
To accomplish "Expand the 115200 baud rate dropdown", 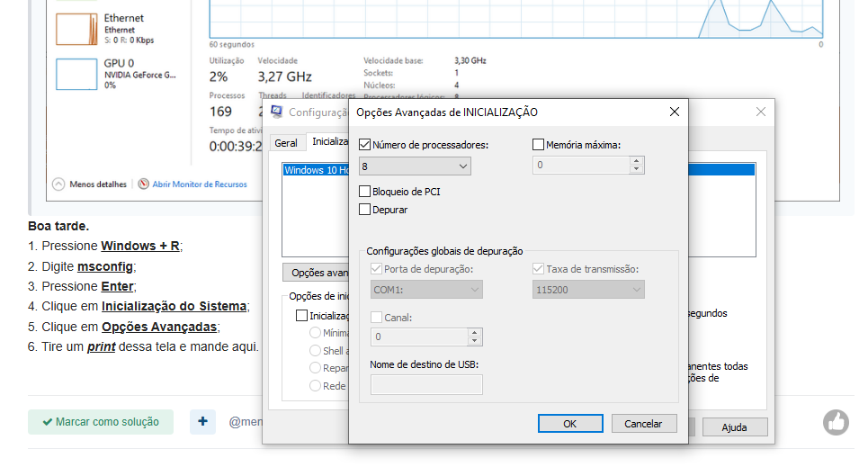I will click(588, 290).
